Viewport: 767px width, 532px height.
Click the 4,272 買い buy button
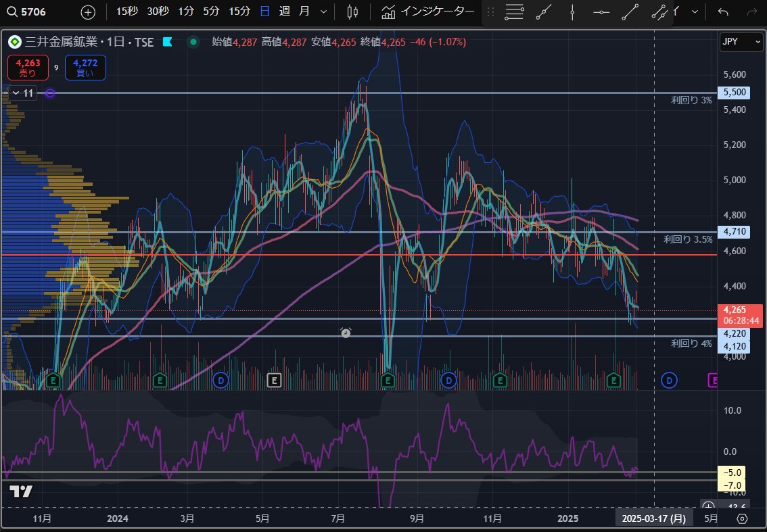85,68
